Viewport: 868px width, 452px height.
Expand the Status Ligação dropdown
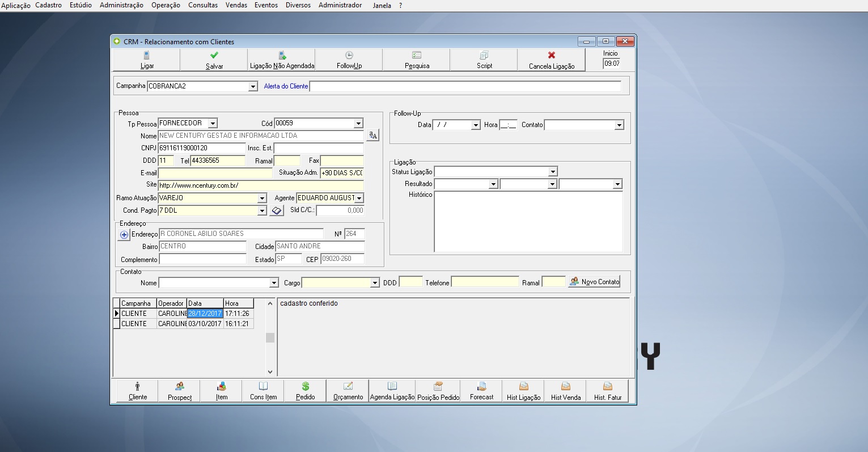pos(553,172)
